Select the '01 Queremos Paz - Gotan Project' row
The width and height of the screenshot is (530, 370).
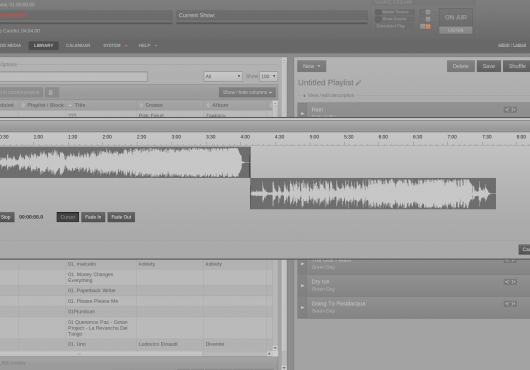coord(136,328)
